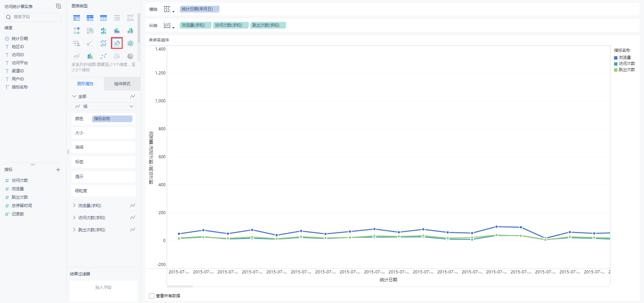This screenshot has height=303, width=644.
Task: Open the 提示 property box
Action: click(x=104, y=177)
